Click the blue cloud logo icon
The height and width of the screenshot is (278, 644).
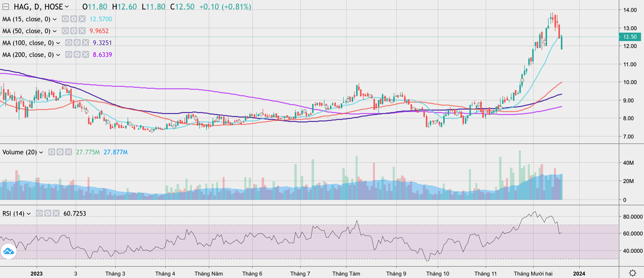point(9,252)
